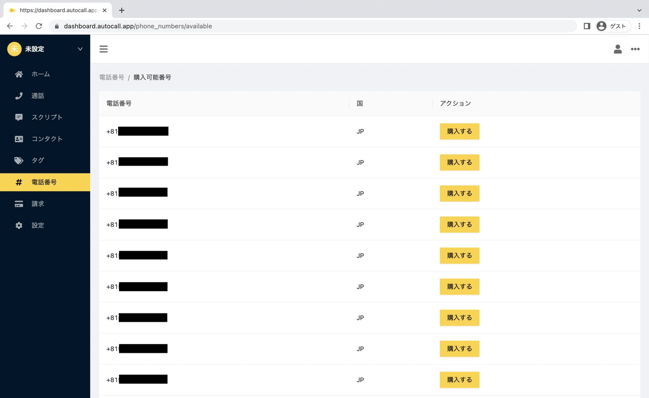Click 購入する for the eighth phone number
The height and width of the screenshot is (398, 649).
[459, 349]
